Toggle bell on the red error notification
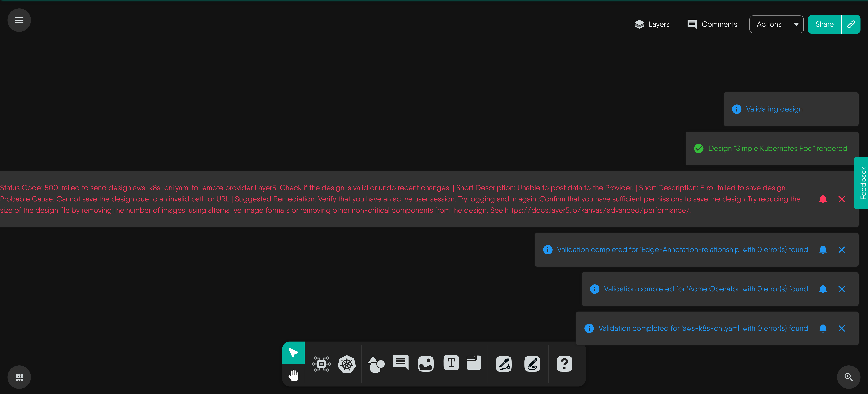868x394 pixels. click(x=823, y=199)
